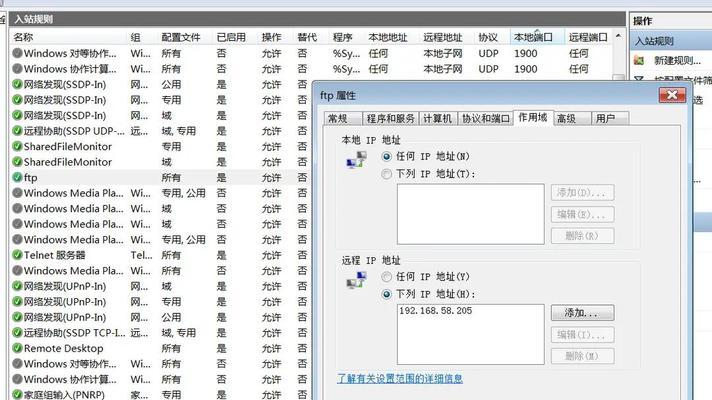Select 任何 IP 地址(Y) for remote IP
This screenshot has height=400, width=712.
(386, 277)
